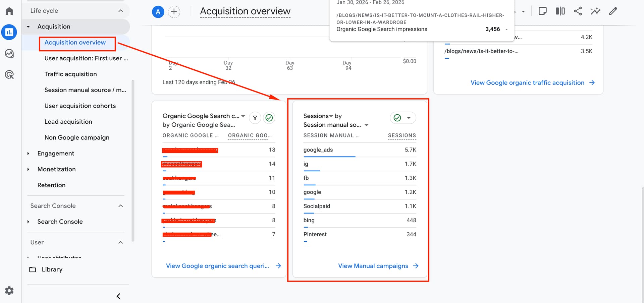Open the Insights sparkline icon

[x=595, y=11]
